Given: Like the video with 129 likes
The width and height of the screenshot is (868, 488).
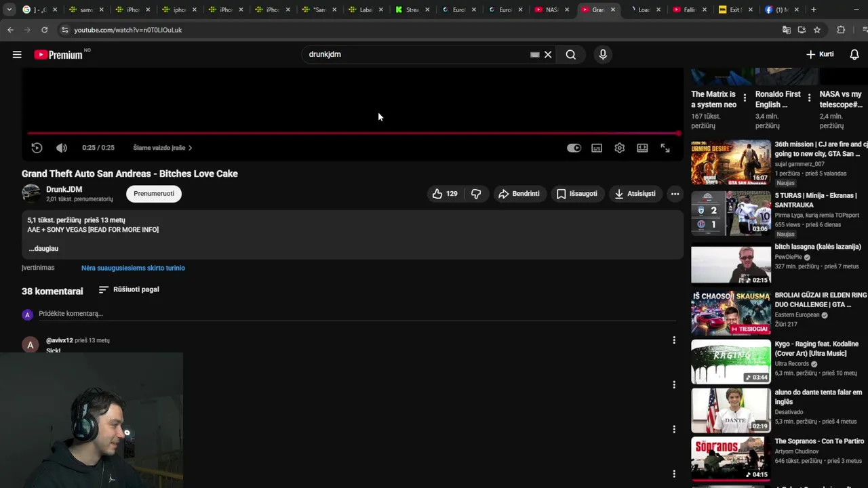Looking at the screenshot, I should 444,194.
